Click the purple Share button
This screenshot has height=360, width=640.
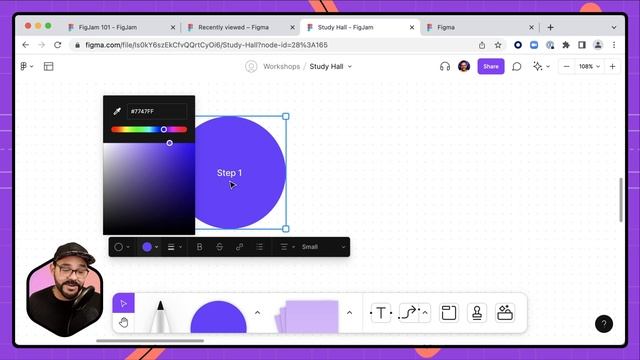pos(491,66)
